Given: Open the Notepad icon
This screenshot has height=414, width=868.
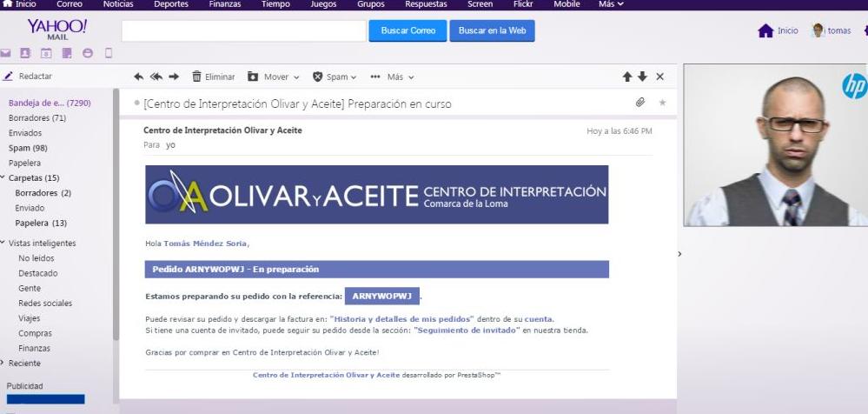Looking at the screenshot, I should 67,53.
